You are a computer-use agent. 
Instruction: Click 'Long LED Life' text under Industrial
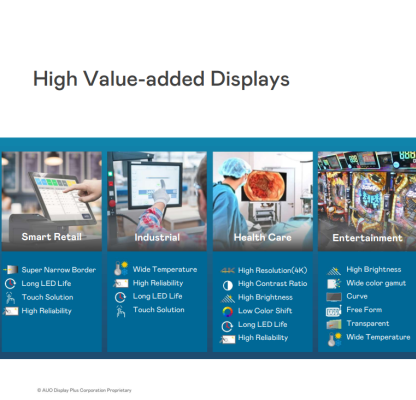tap(158, 296)
